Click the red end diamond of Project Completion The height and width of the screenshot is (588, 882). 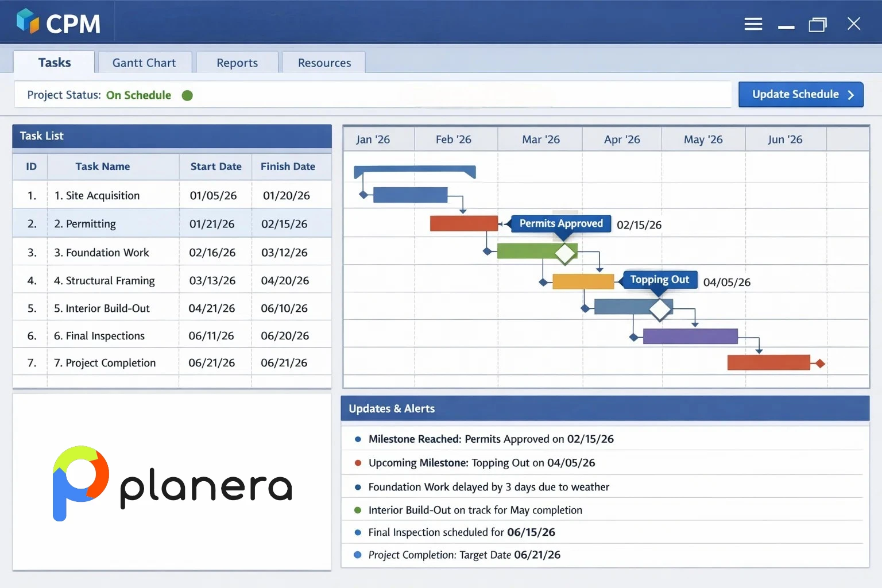pos(820,363)
